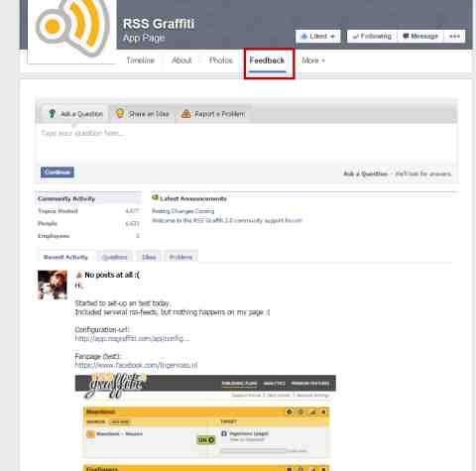This screenshot has height=471, width=476.
Task: Click the Ask a Question pin icon
Action: coord(52,114)
